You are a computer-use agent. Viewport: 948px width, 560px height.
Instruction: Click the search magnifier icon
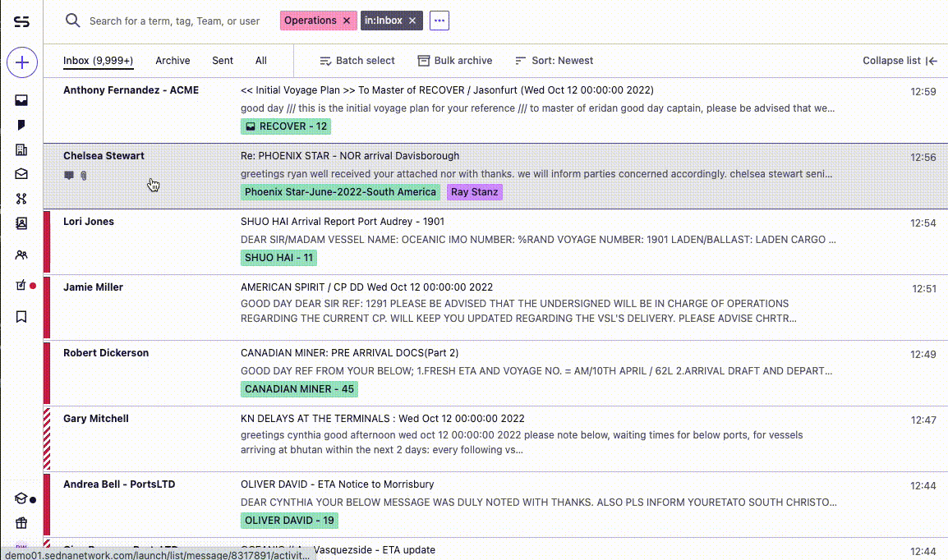coord(72,21)
